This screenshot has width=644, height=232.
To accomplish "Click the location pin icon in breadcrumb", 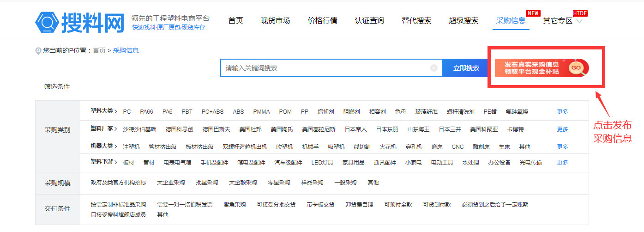I will pyautogui.click(x=38, y=51).
